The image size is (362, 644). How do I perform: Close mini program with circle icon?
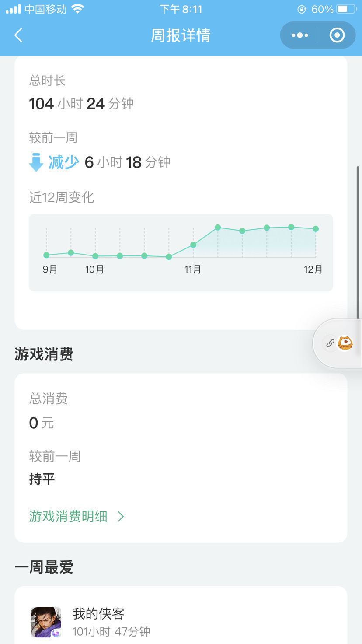point(337,35)
